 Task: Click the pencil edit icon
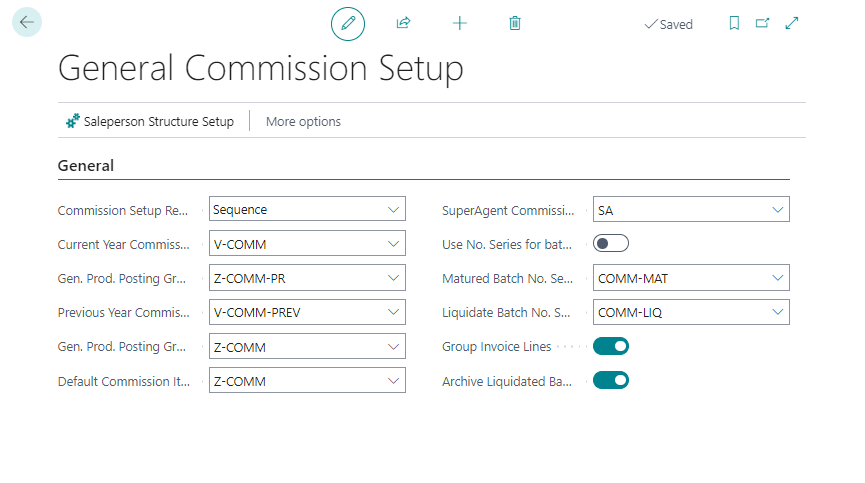point(348,23)
